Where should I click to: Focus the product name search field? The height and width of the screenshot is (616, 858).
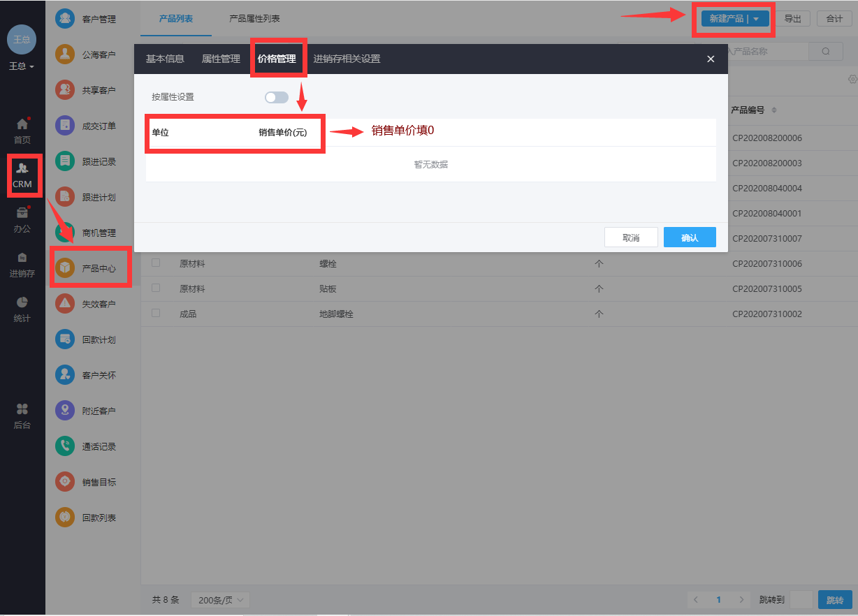pos(767,51)
